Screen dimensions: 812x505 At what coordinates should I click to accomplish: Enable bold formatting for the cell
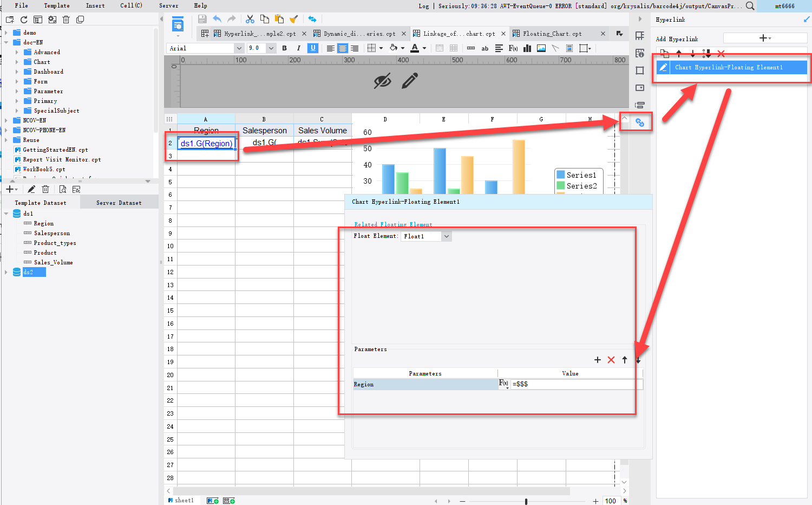[x=284, y=48]
